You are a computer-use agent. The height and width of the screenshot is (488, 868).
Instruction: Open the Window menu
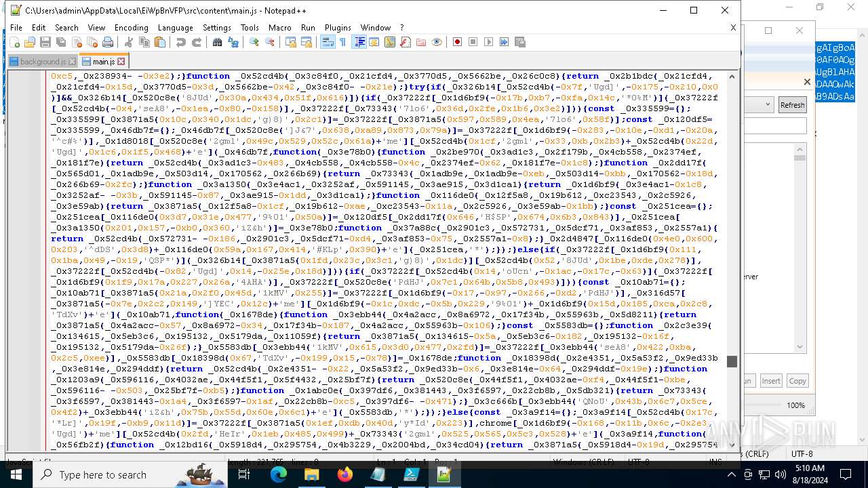[x=376, y=28]
